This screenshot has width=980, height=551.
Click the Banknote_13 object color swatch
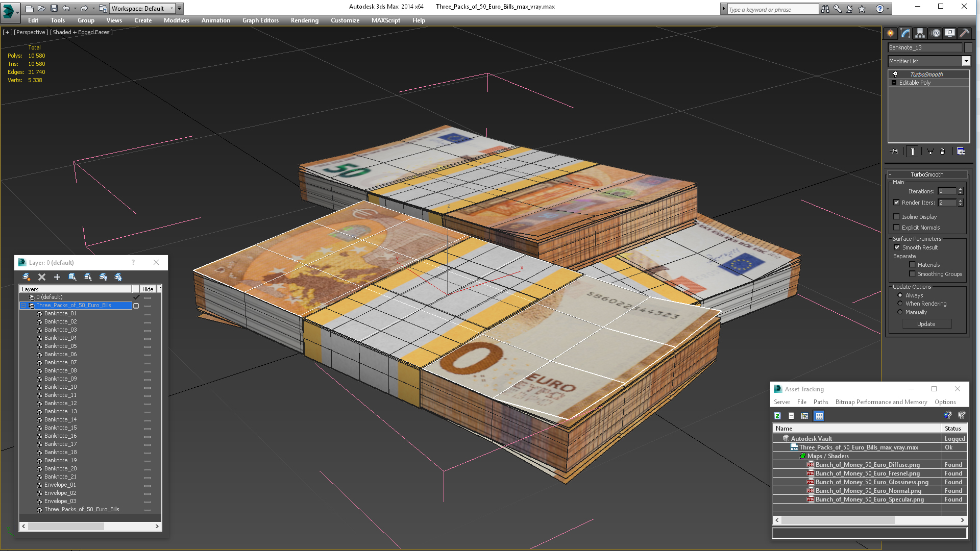coord(967,47)
